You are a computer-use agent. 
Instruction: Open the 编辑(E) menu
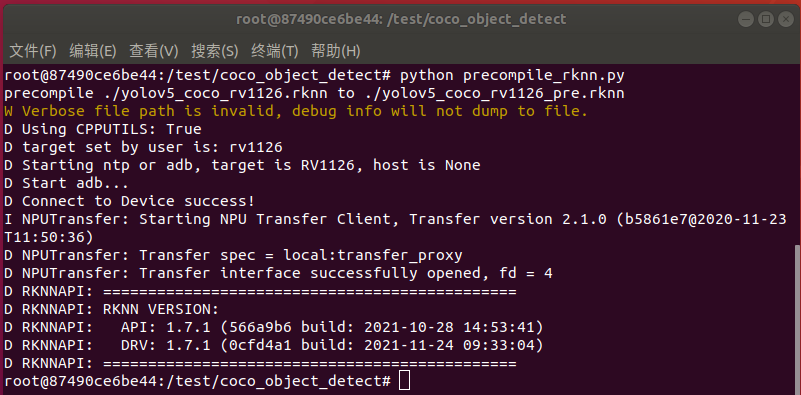click(x=93, y=51)
